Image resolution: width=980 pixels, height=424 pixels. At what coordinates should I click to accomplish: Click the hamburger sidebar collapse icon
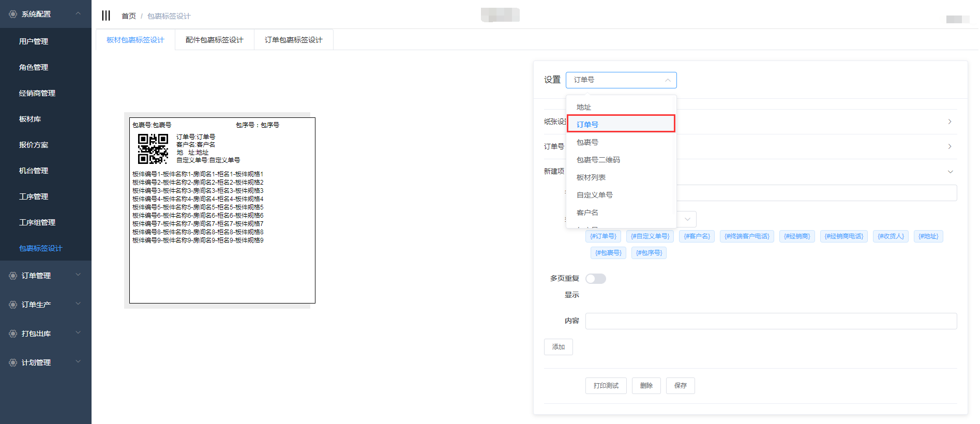(106, 16)
